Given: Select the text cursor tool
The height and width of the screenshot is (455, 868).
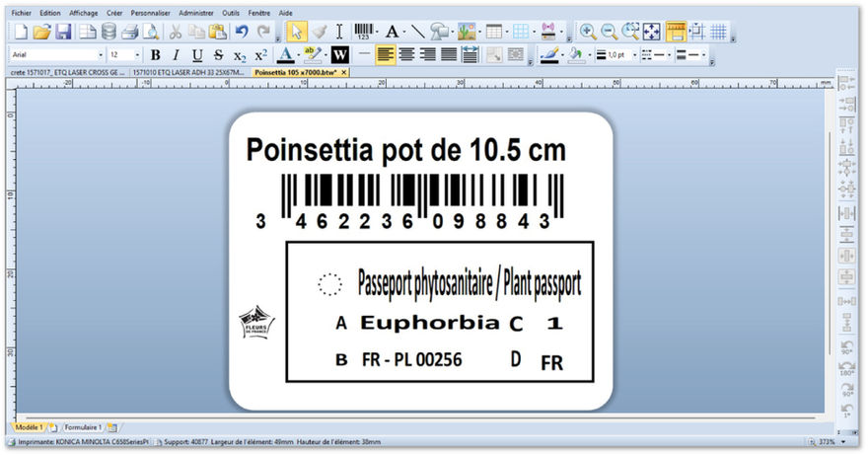Looking at the screenshot, I should (339, 32).
